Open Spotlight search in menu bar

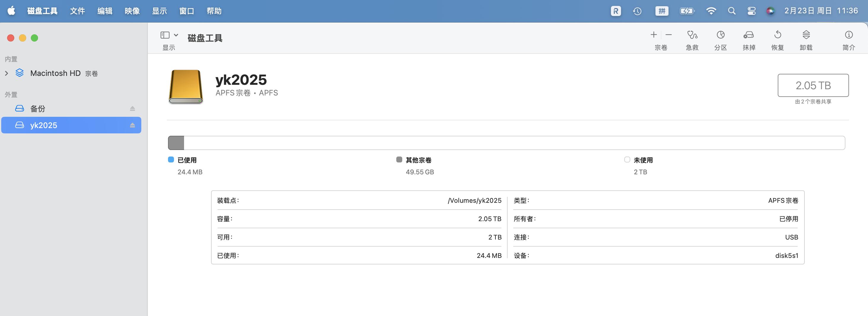pyautogui.click(x=731, y=11)
